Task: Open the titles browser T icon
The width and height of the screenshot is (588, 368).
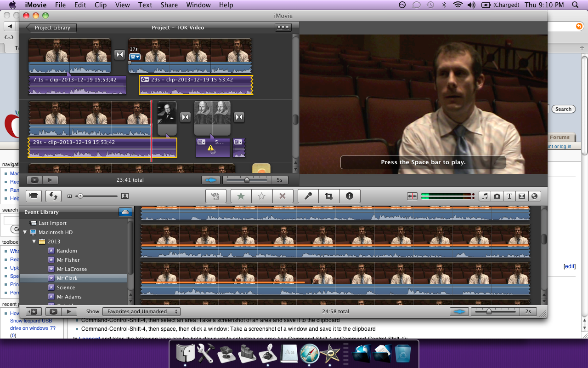Action: pos(509,196)
